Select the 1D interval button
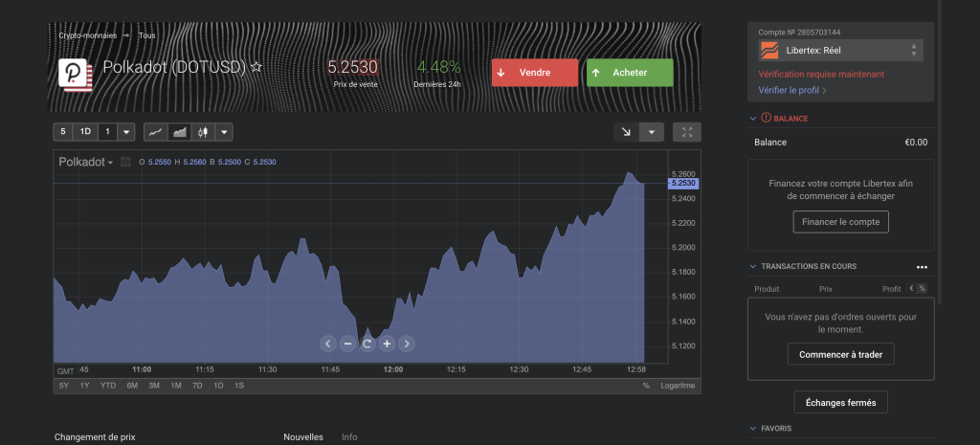 click(x=85, y=132)
